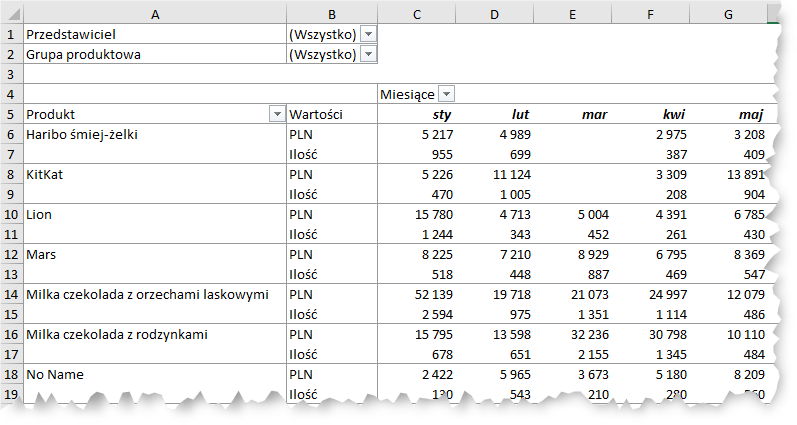Select Milka czekolada z rodzynkami cell
This screenshot has width=797, height=425.
coord(155,334)
